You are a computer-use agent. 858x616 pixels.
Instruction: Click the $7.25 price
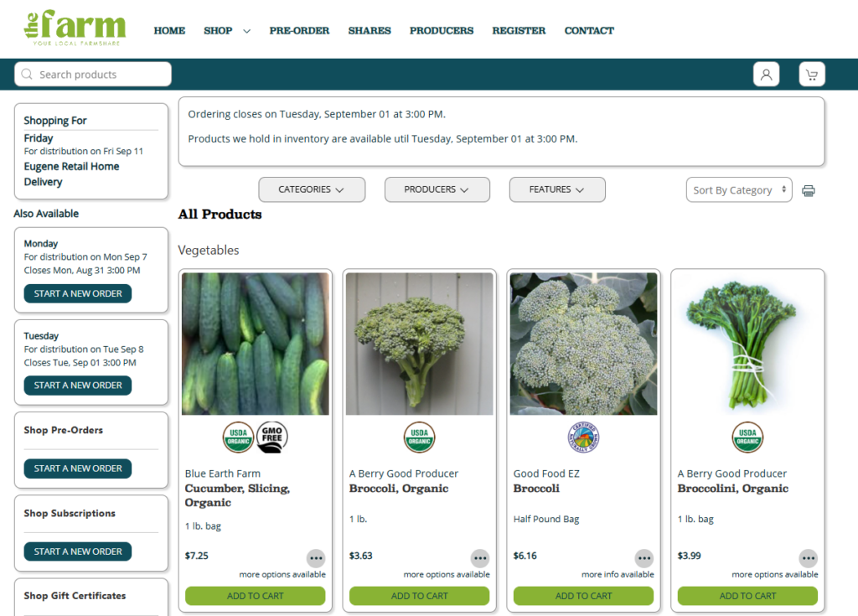coord(196,556)
